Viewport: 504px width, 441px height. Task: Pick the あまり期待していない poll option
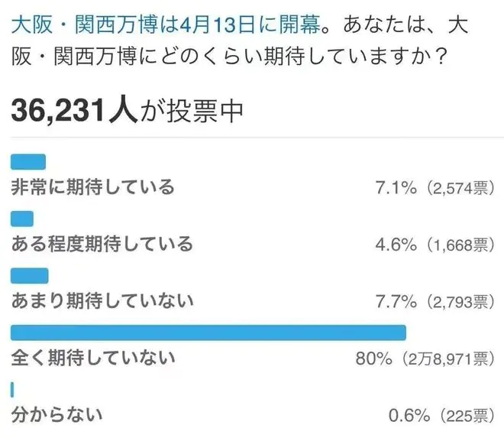(x=102, y=300)
